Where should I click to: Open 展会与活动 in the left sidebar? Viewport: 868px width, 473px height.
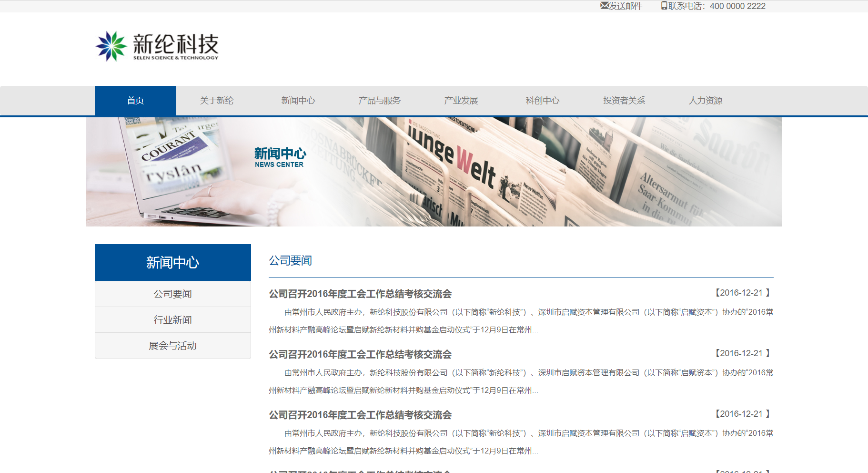[172, 346]
